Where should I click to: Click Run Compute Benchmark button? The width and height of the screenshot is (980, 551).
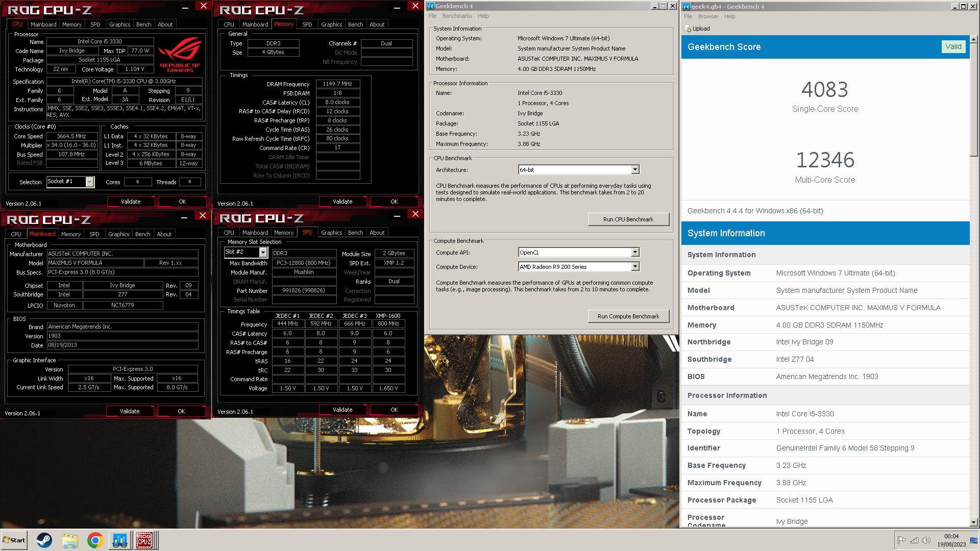pos(628,316)
